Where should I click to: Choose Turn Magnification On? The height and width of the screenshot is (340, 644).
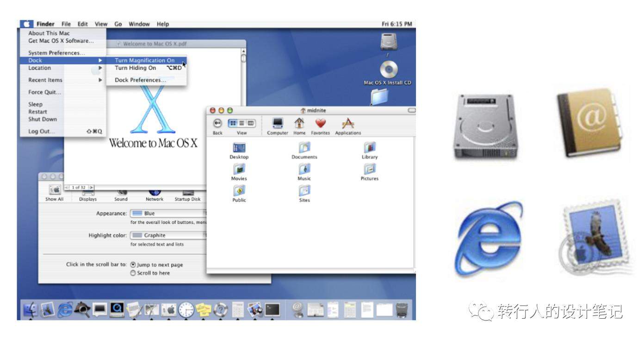[146, 61]
